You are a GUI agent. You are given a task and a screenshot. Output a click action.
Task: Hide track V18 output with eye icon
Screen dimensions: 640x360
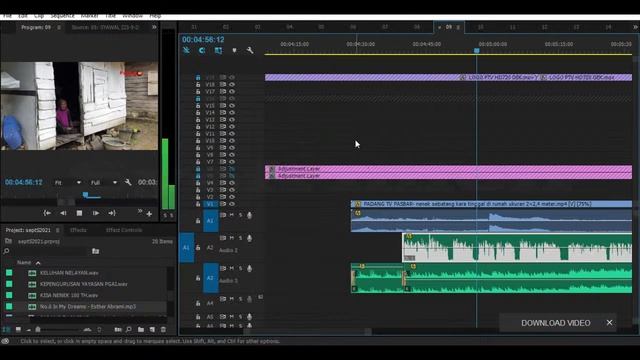[232, 84]
